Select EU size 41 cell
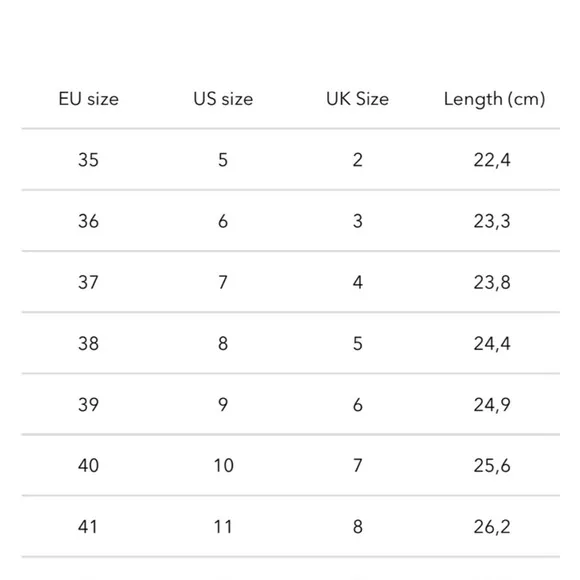580x580 pixels. coord(88,526)
